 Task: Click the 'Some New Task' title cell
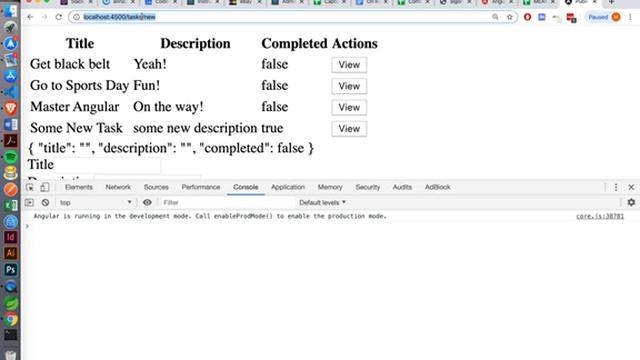[x=76, y=128]
